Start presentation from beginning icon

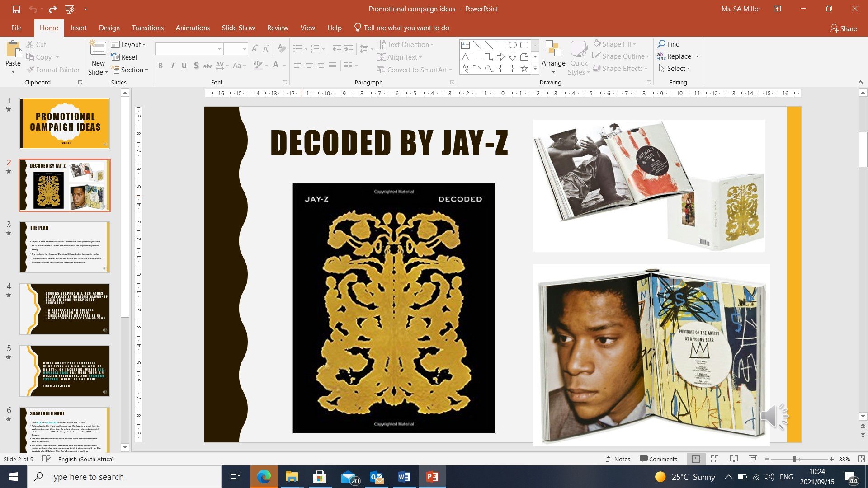(70, 9)
